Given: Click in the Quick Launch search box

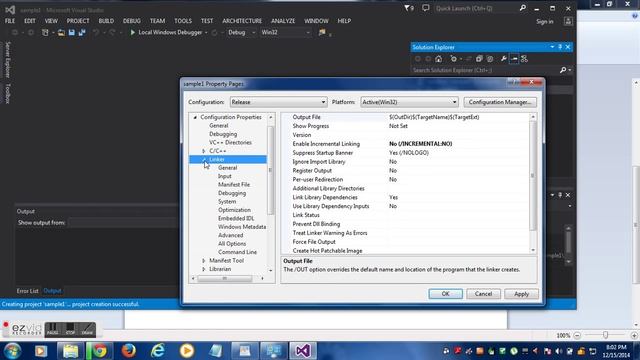Looking at the screenshot, I should coord(476,8).
